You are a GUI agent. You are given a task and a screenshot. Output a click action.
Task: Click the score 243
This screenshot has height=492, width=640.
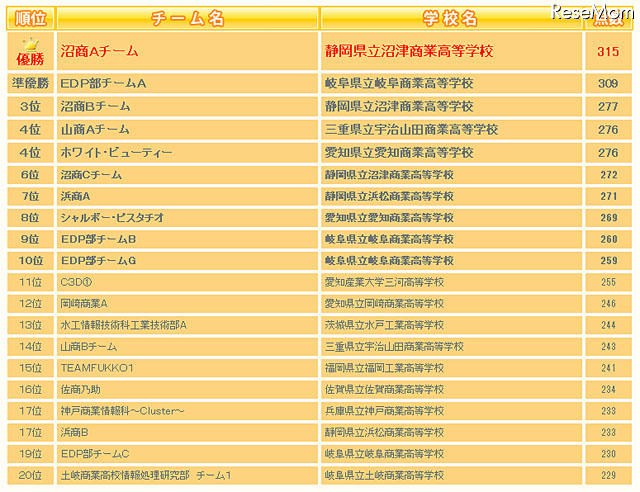coord(609,347)
